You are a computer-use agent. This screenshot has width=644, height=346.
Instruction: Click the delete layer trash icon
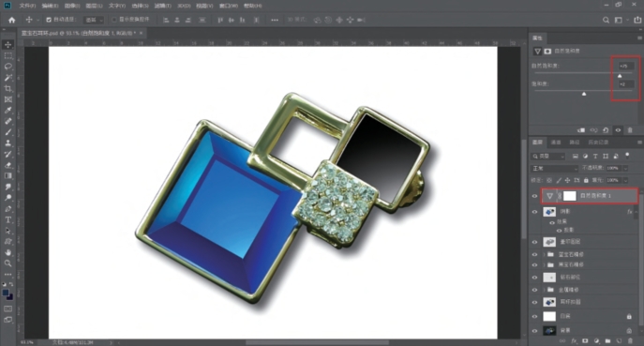click(x=631, y=340)
